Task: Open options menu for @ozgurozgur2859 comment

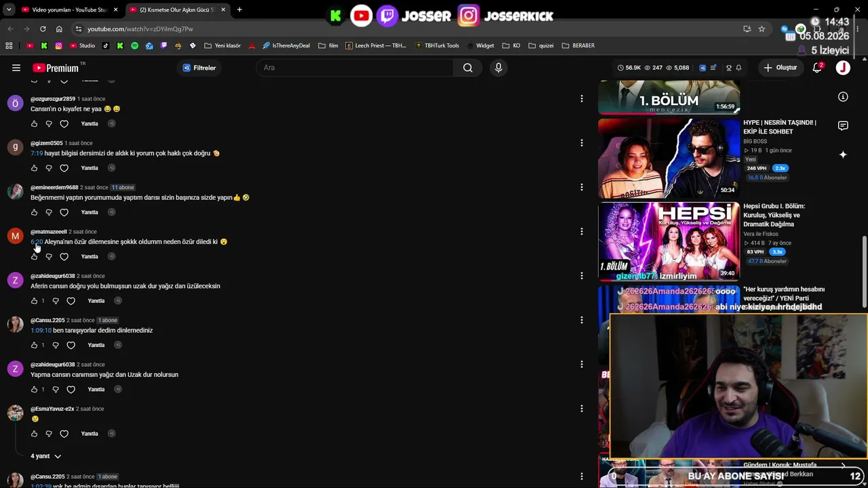Action: [581, 98]
